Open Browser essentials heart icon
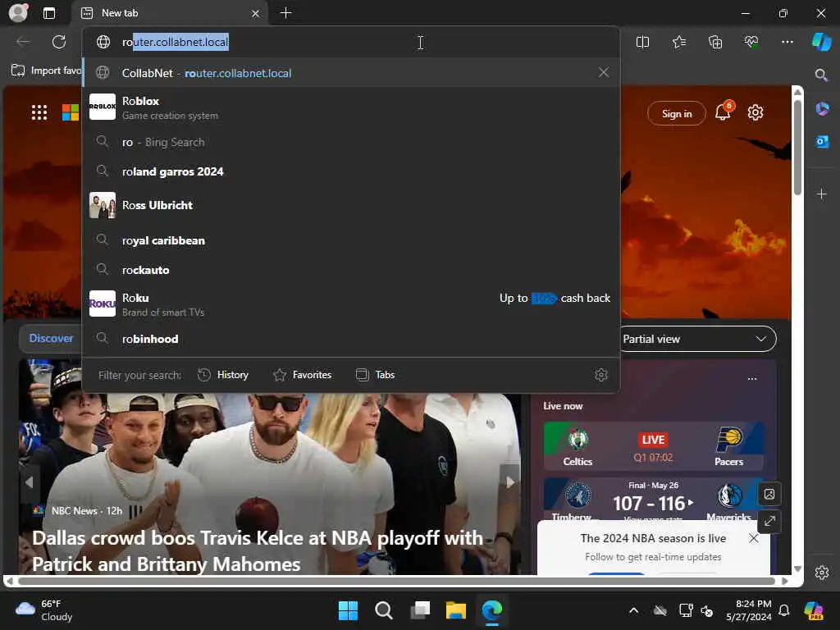Screen dimensions: 840x630 pos(751,42)
